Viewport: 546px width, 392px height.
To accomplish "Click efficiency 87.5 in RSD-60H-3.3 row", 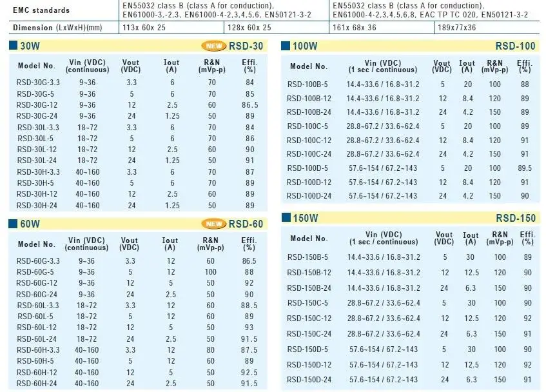I will click(x=249, y=350).
